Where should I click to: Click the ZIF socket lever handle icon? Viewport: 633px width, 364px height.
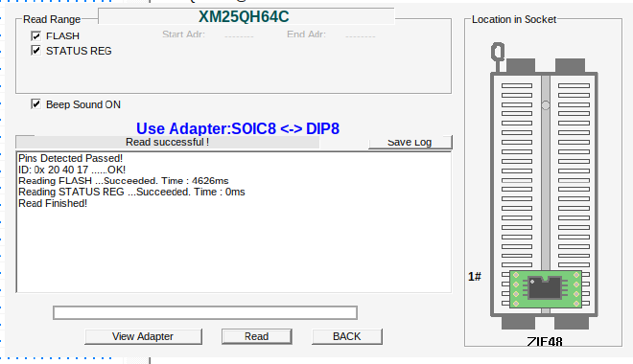click(x=498, y=53)
